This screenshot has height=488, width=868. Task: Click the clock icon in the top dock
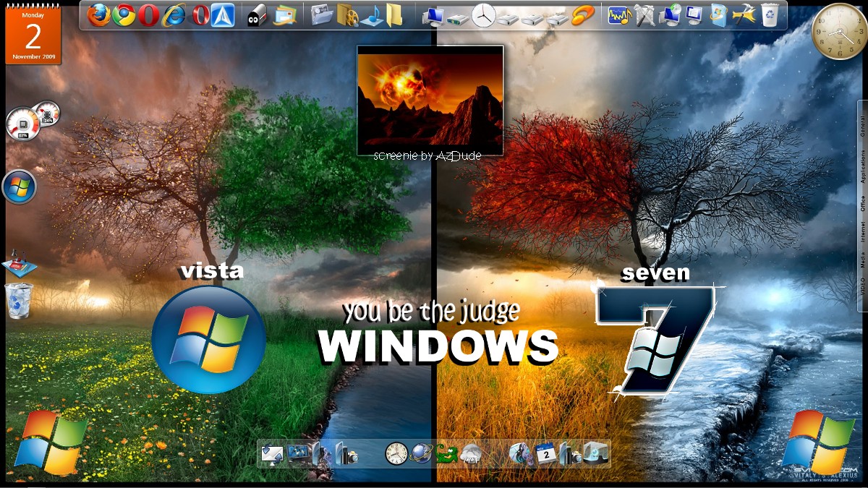(483, 14)
